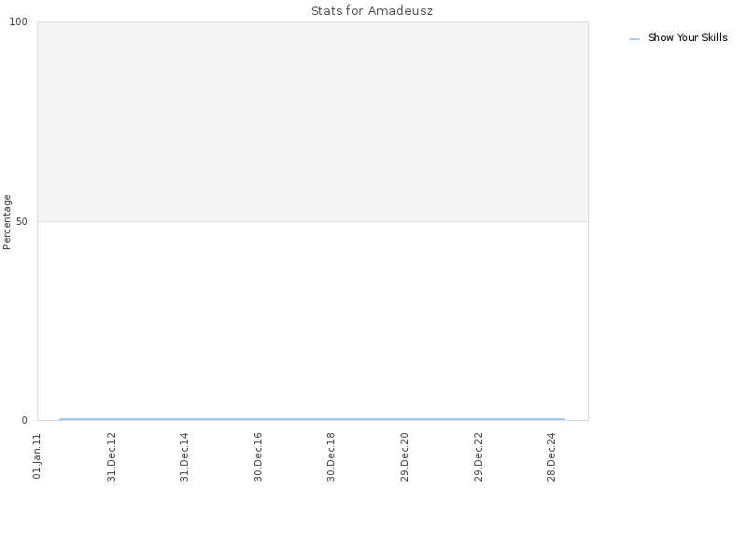Click the 31.Dec.12 x-axis label
Screen dimensions: 747x560
pos(111,456)
